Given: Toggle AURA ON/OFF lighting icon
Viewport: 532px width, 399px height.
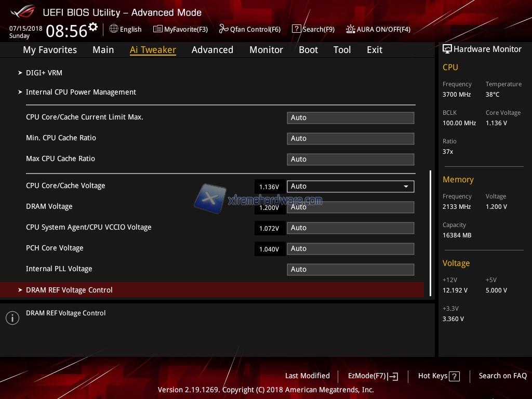Looking at the screenshot, I should click(x=351, y=29).
